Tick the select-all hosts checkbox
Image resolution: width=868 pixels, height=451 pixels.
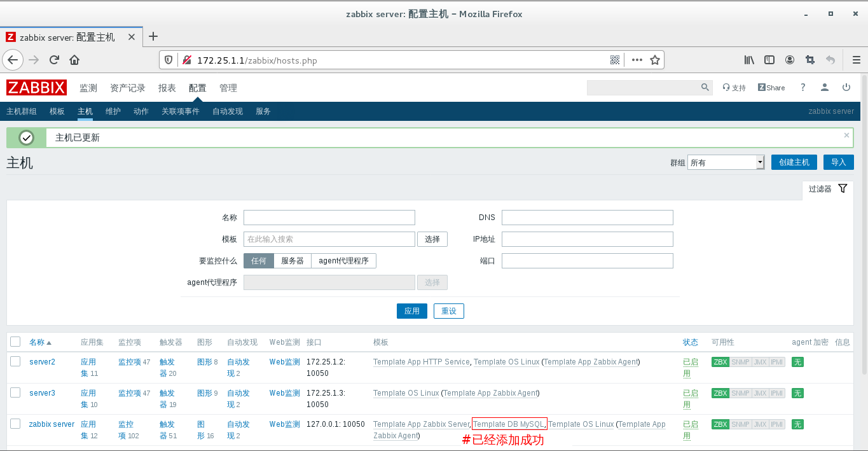pos(16,342)
